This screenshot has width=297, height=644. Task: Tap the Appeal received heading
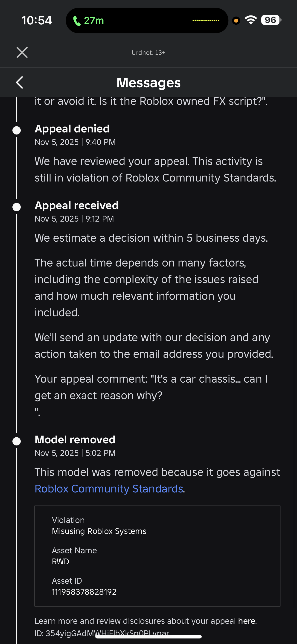(x=76, y=205)
